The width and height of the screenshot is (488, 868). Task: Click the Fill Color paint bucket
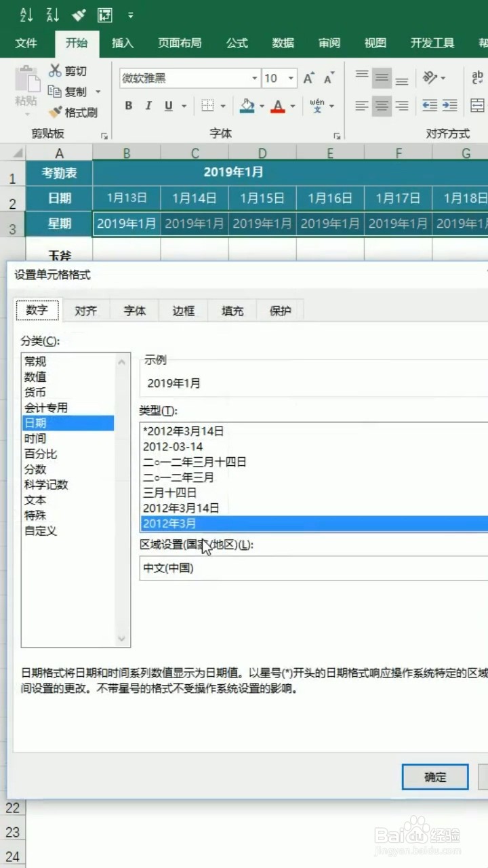(247, 106)
